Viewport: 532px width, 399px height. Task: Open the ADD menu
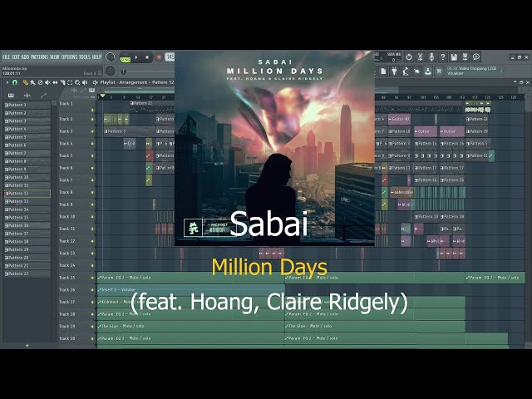coord(26,57)
